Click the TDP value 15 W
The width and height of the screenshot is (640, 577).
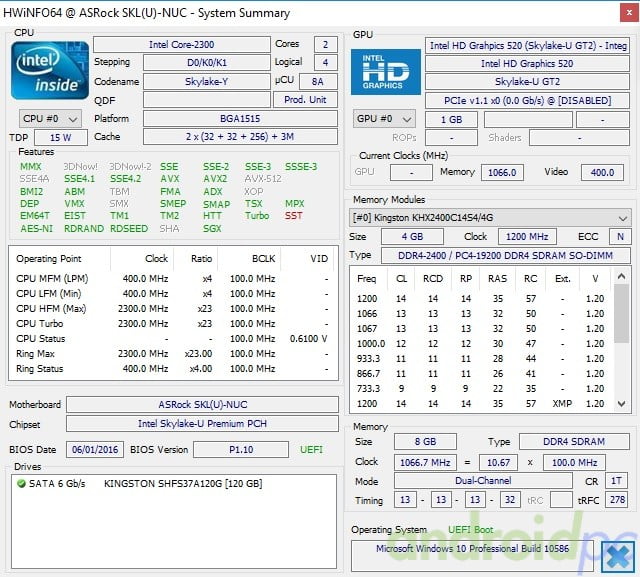(61, 138)
